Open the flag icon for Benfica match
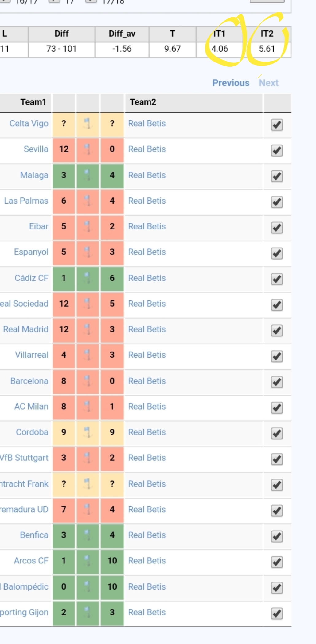316x644 pixels. [88, 535]
